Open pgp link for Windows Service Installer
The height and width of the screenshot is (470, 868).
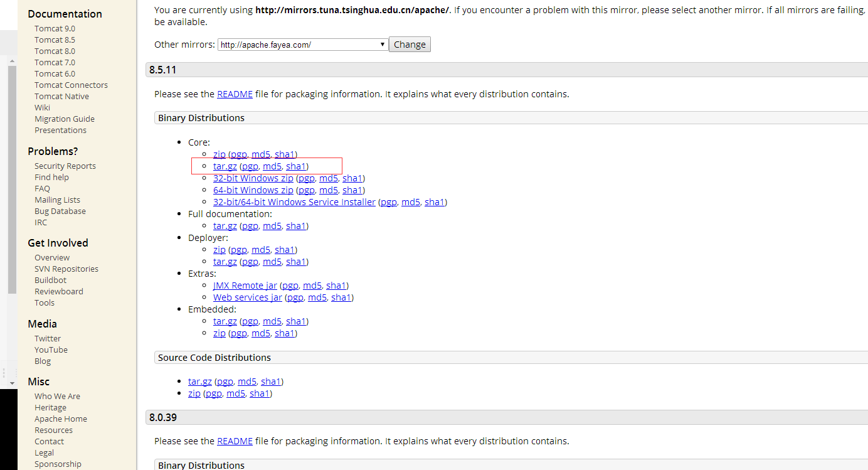pyautogui.click(x=389, y=202)
